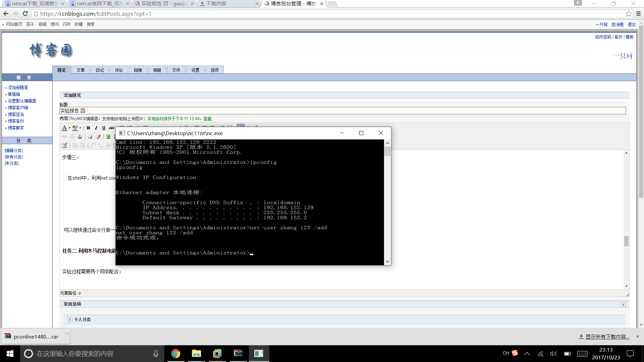The height and width of the screenshot is (362, 644).
Task: Open VMware from the taskbar
Action: 217,354
